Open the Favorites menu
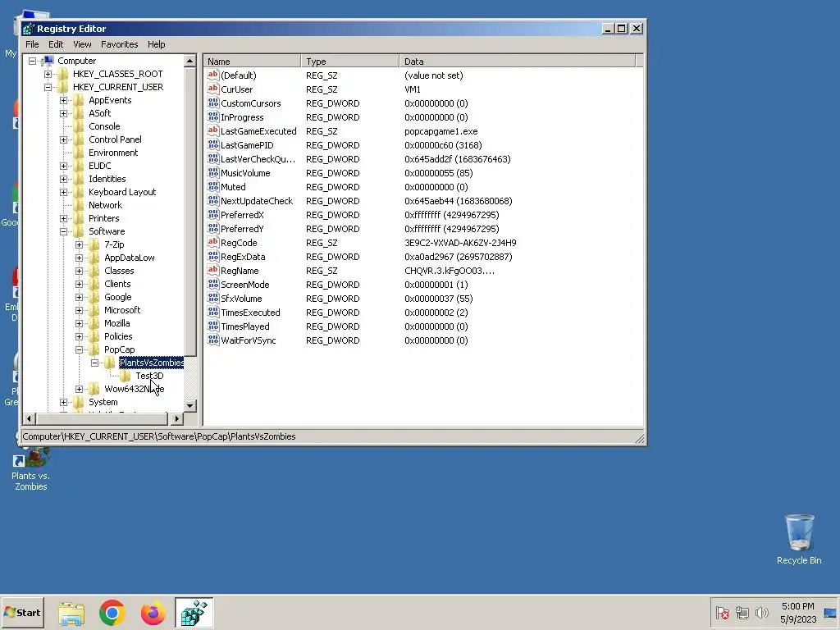This screenshot has width=840, height=630. coord(120,44)
